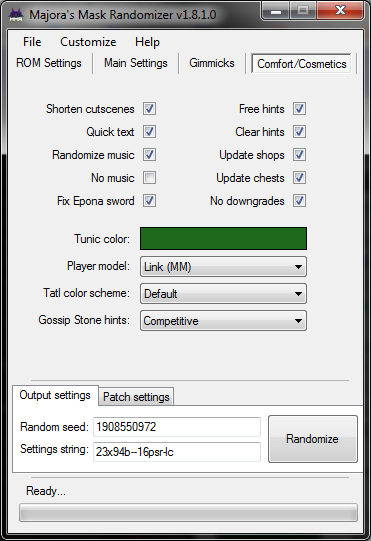Enable the No music checkbox
Image resolution: width=371 pixels, height=541 pixels.
coord(149,178)
